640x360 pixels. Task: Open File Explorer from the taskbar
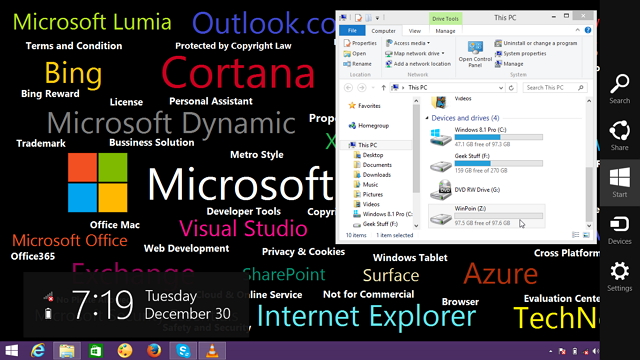[x=67, y=351]
